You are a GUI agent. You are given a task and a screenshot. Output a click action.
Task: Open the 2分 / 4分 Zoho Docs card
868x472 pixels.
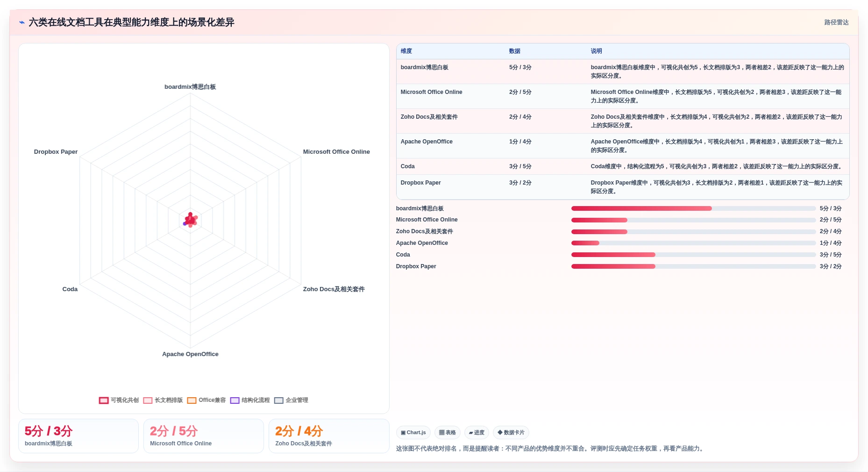pos(329,436)
